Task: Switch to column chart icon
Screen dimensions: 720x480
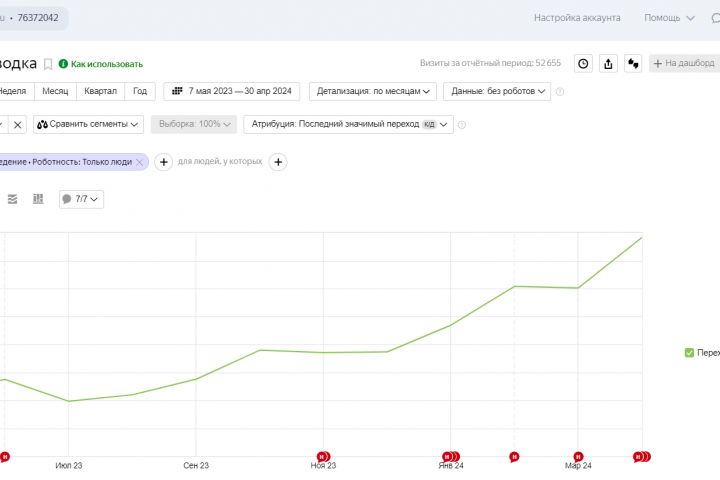Action: click(x=38, y=199)
